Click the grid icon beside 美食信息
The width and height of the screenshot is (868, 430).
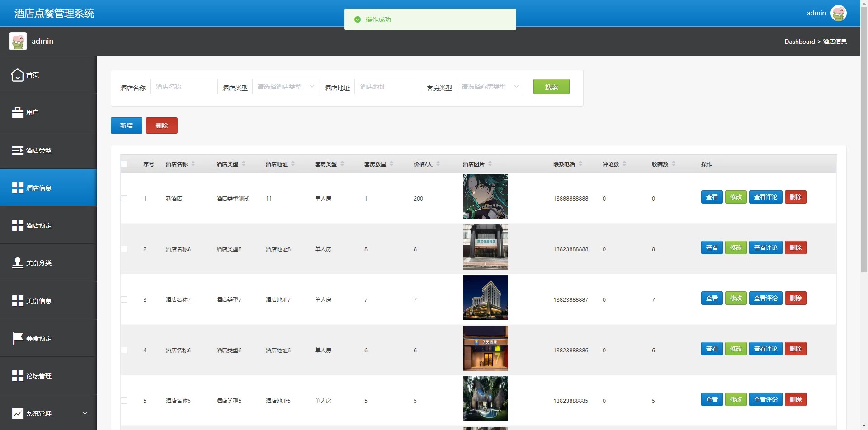(17, 301)
